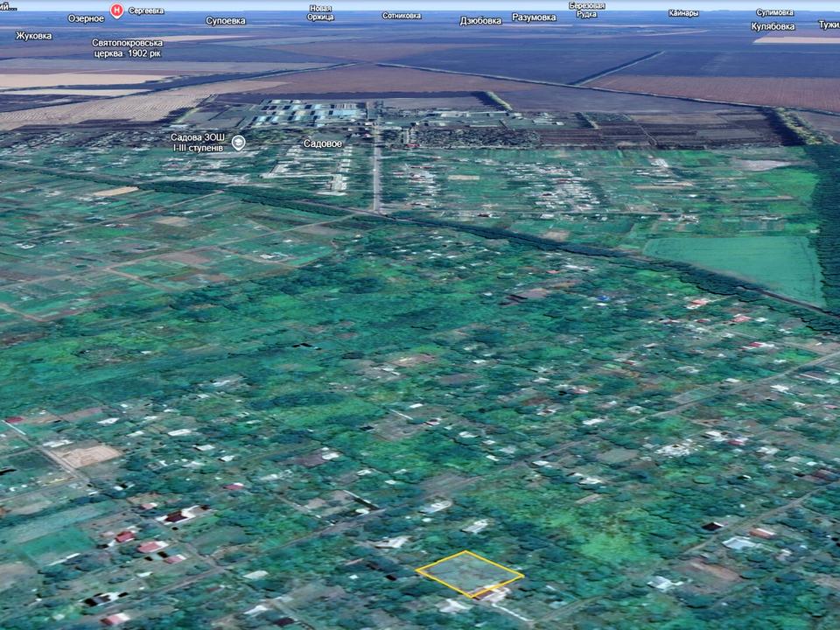Select the Кайнары place label

click(x=683, y=13)
